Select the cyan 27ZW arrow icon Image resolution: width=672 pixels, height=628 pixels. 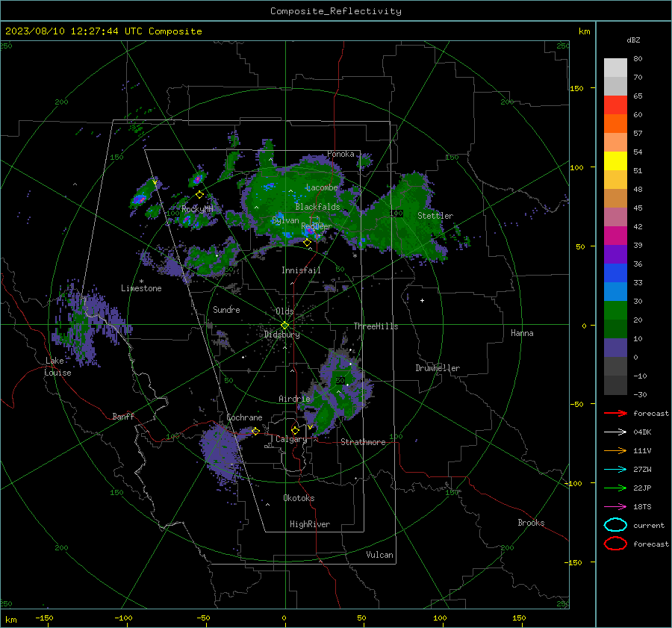(x=615, y=470)
